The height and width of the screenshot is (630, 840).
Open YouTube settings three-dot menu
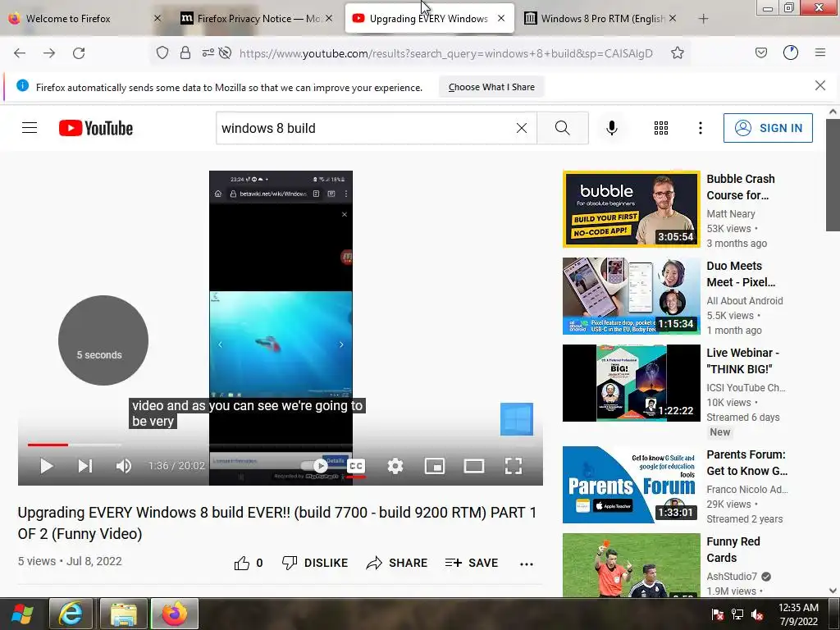click(701, 128)
